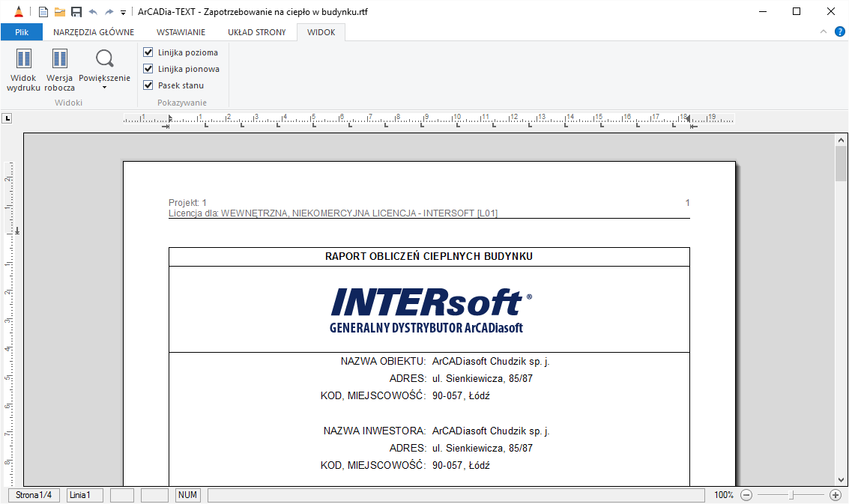849x504 pixels.
Task: Click Strona 1/4 status bar field
Action: pos(34,495)
